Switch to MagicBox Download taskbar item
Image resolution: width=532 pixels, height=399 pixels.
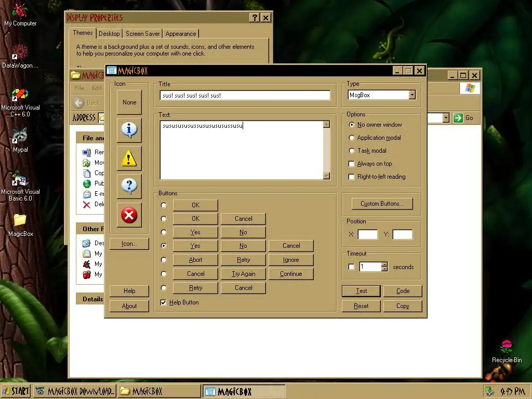click(x=75, y=391)
